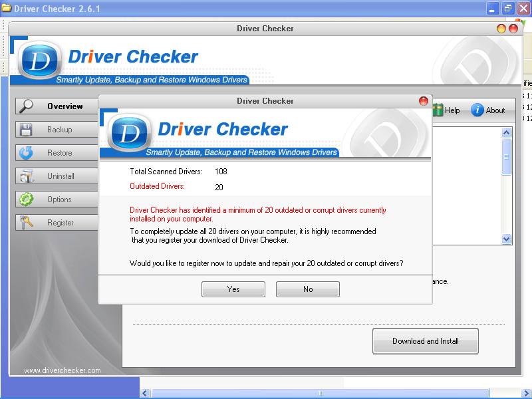532x399 pixels.
Task: Click the Uninstall trash icon
Action: tap(27, 176)
